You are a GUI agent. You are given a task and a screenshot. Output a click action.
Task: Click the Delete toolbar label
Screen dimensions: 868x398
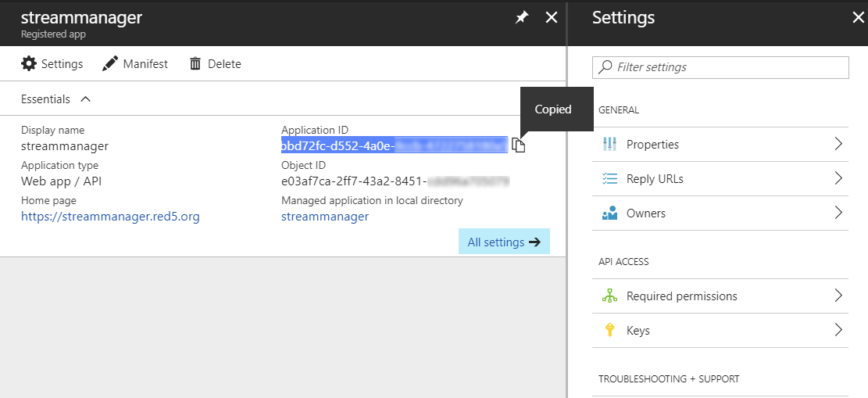pos(224,64)
